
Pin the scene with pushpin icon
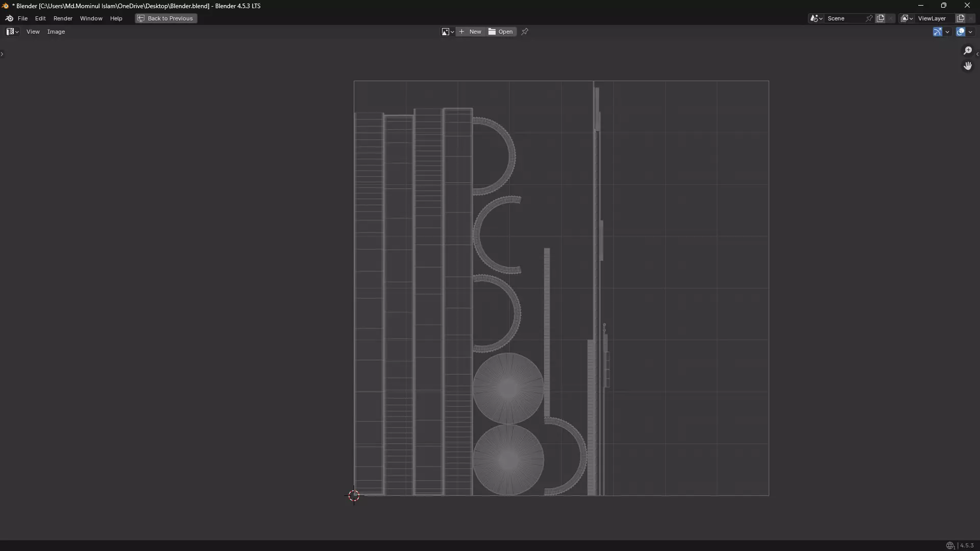pyautogui.click(x=869, y=18)
